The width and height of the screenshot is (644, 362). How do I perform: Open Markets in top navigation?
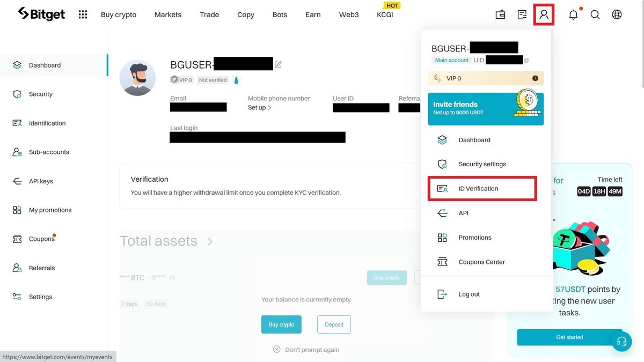pos(168,14)
